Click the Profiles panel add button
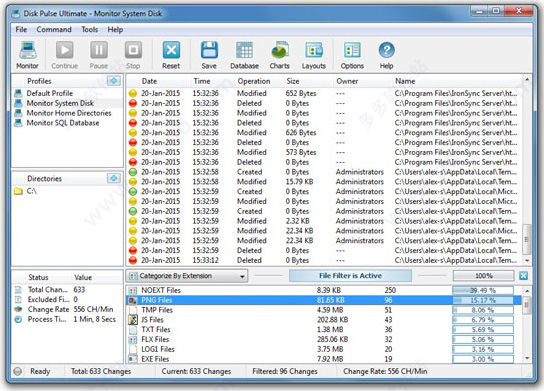 [114, 81]
